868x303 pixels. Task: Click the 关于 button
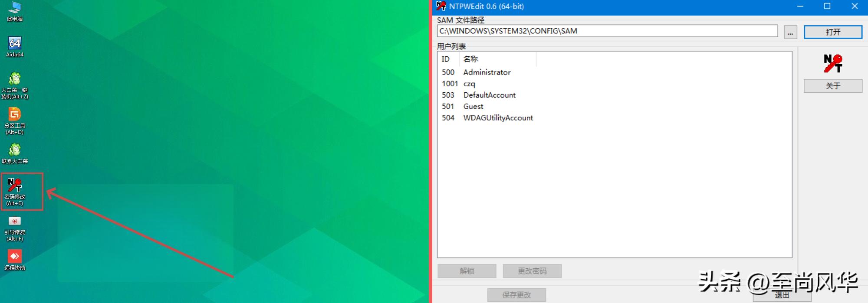833,86
